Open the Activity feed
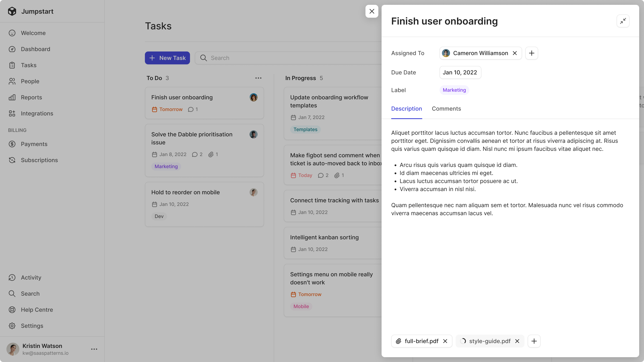644x362 pixels. pyautogui.click(x=31, y=278)
